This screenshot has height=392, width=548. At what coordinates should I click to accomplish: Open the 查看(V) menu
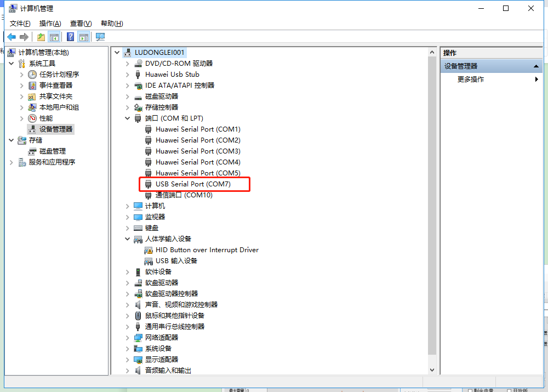81,24
